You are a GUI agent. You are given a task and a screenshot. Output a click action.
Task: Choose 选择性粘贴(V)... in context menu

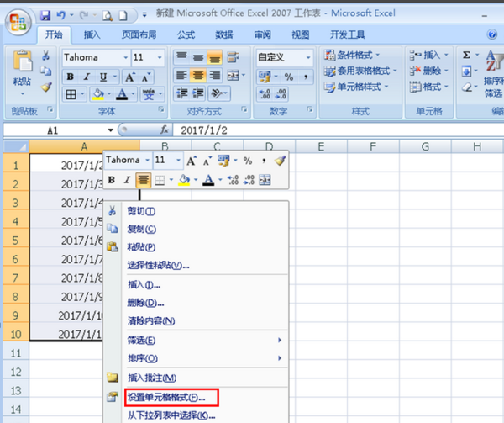pyautogui.click(x=158, y=266)
